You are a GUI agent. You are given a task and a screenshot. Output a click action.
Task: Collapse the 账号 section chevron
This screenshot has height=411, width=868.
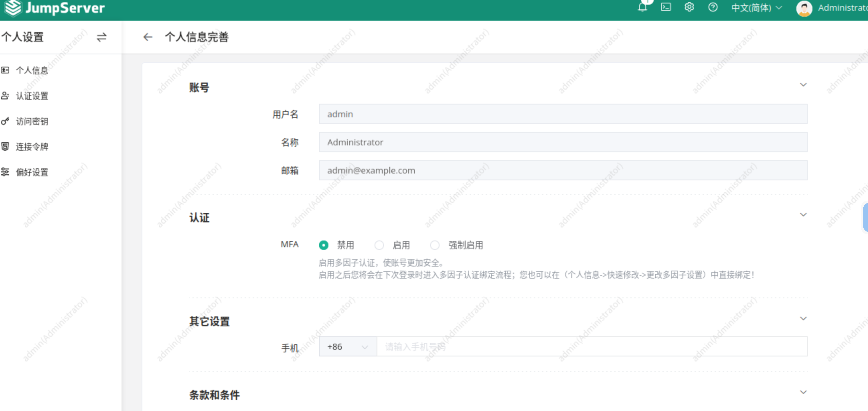pos(803,85)
